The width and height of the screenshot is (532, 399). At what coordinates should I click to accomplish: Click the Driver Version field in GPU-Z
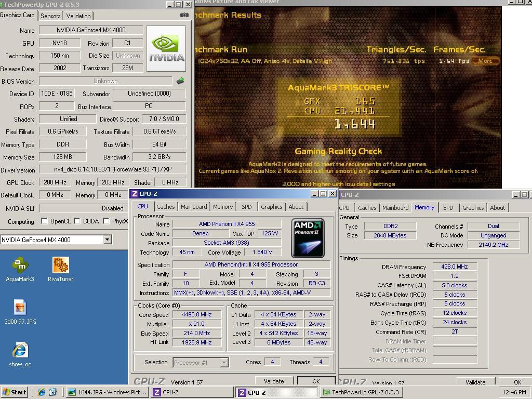[x=113, y=169]
